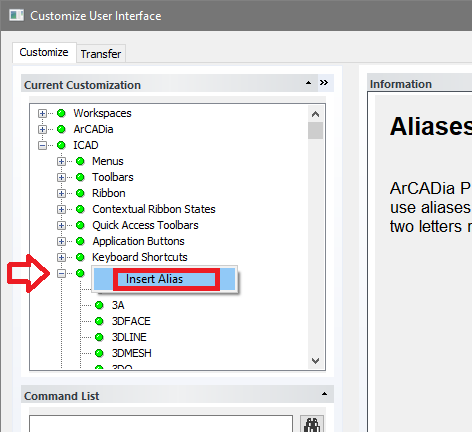472x432 pixels.
Task: Expand Keyboard Shortcuts node
Action: point(61,257)
